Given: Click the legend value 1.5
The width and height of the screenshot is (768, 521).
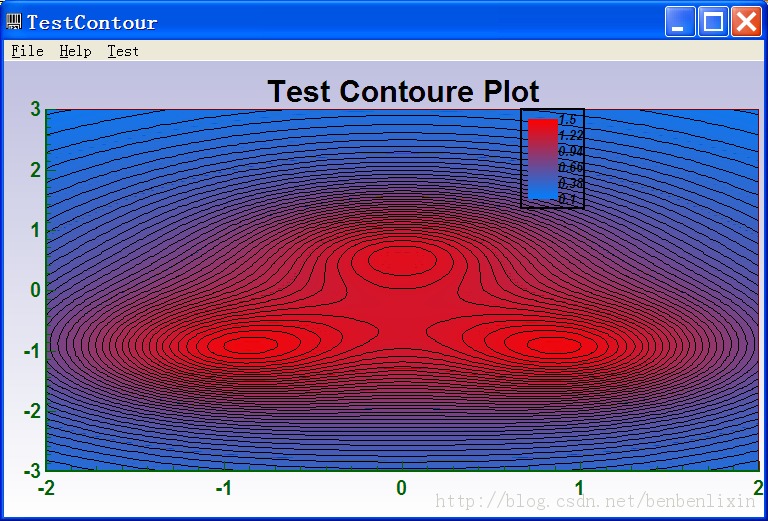Looking at the screenshot, I should pos(567,119).
